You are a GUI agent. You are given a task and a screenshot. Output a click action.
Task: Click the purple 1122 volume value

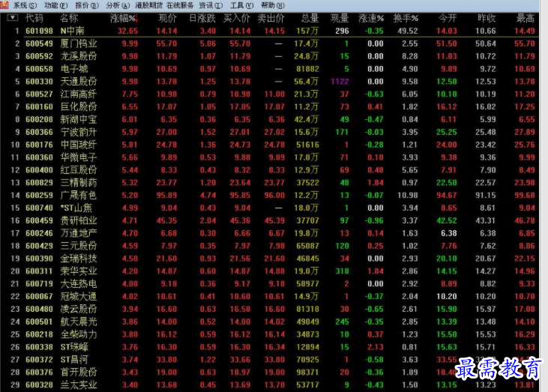(x=340, y=82)
